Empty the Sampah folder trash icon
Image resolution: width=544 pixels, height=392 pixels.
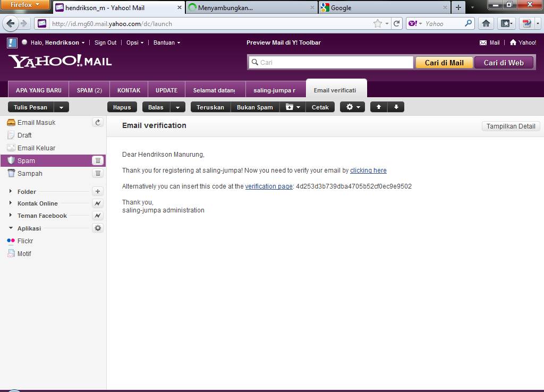point(98,173)
